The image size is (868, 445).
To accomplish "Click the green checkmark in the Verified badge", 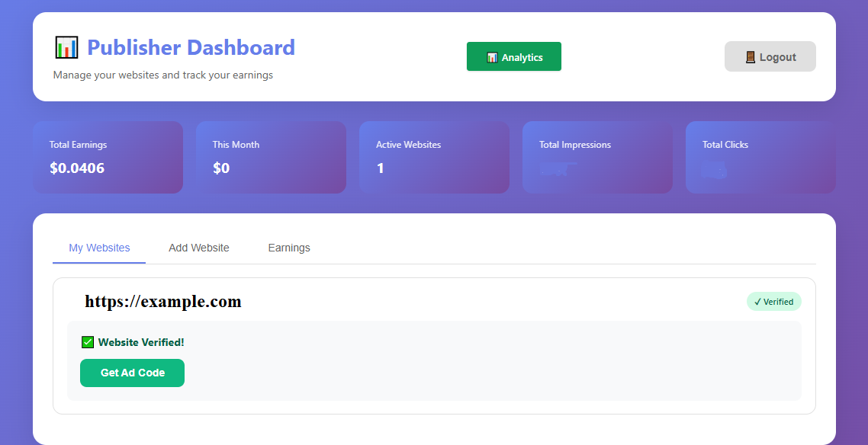I will pyautogui.click(x=759, y=302).
